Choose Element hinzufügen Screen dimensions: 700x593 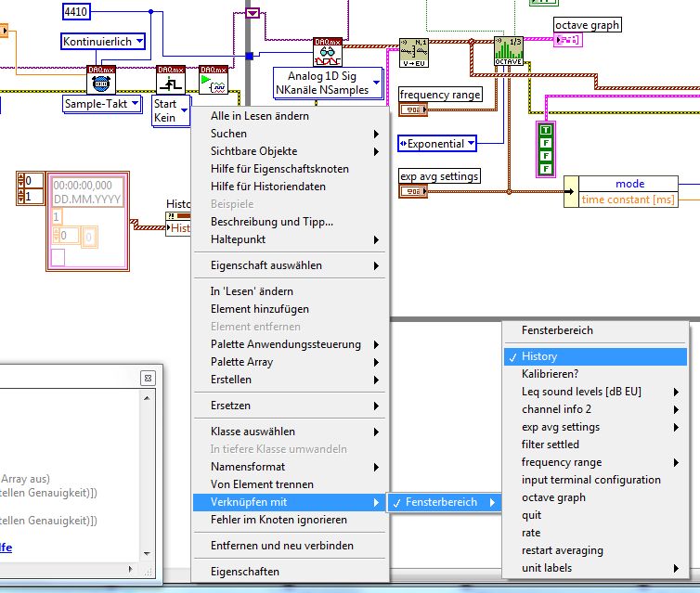point(290,309)
